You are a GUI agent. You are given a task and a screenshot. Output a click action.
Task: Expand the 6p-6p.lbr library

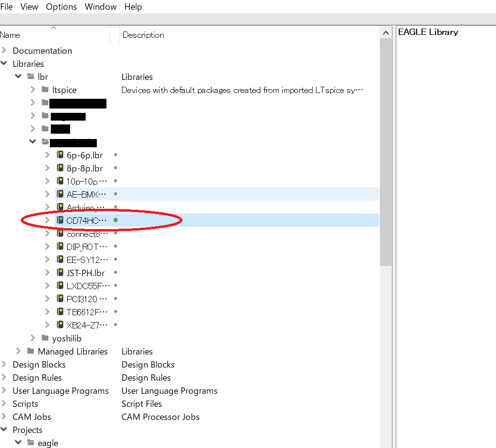tap(47, 155)
